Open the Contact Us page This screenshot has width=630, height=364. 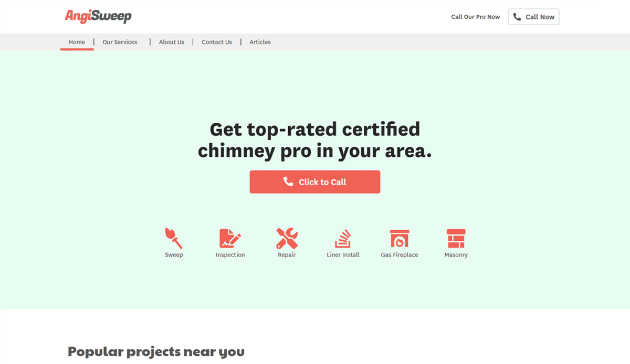[216, 42]
